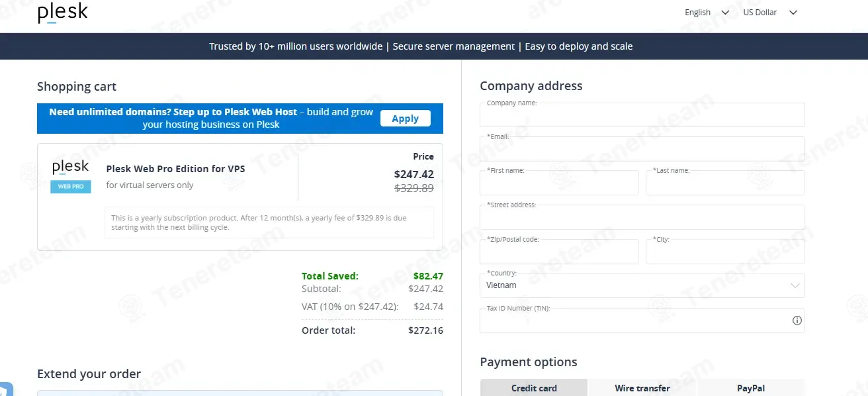Click the yearly subscription notice text
The width and height of the screenshot is (868, 396).
tap(259, 223)
